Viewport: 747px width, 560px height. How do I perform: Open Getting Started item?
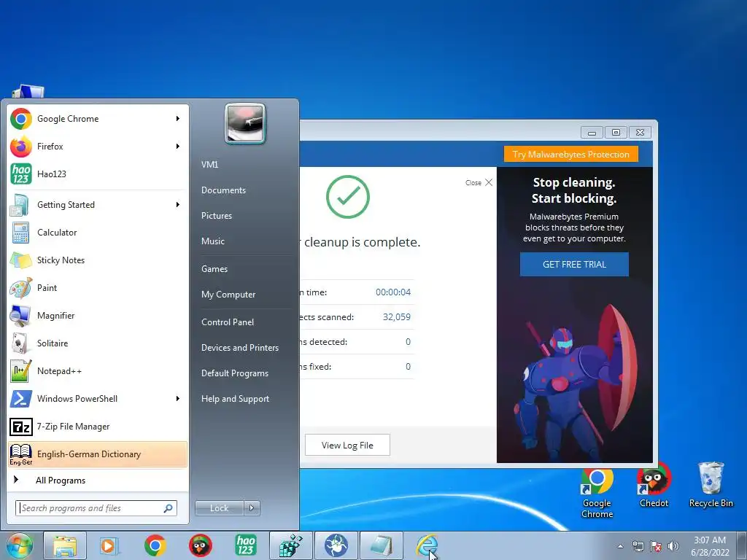click(98, 205)
